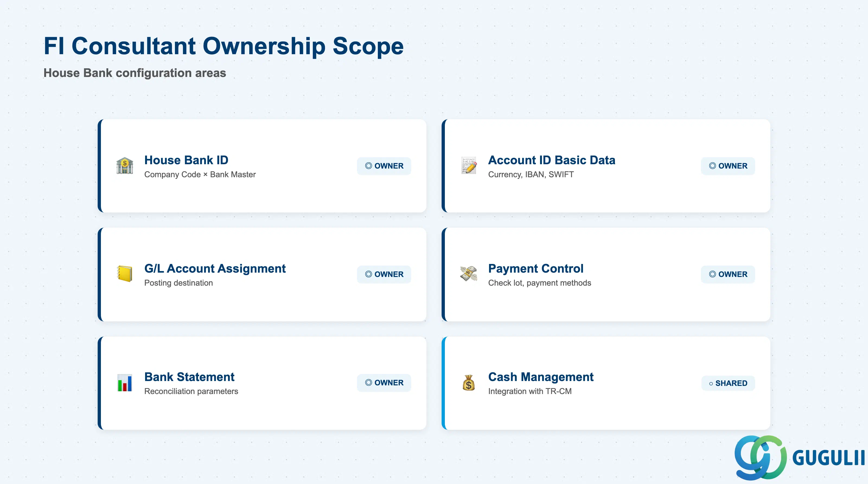The height and width of the screenshot is (484, 868).
Task: Click 'Posting destination' subtitle
Action: tap(178, 283)
